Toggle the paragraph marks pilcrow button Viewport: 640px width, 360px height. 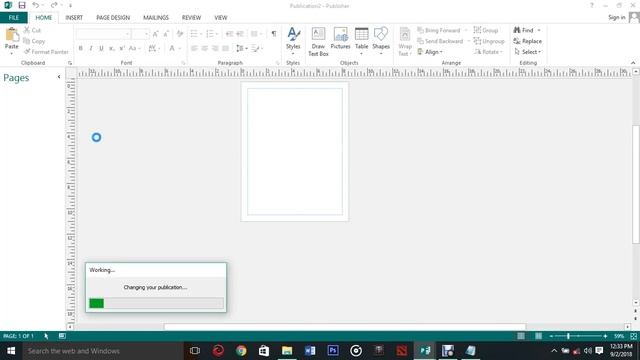click(x=274, y=34)
